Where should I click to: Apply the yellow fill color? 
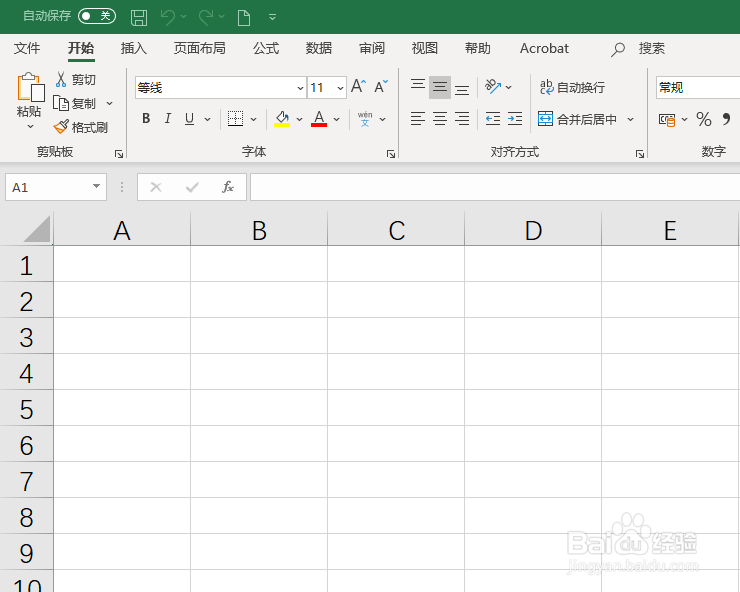coord(282,118)
